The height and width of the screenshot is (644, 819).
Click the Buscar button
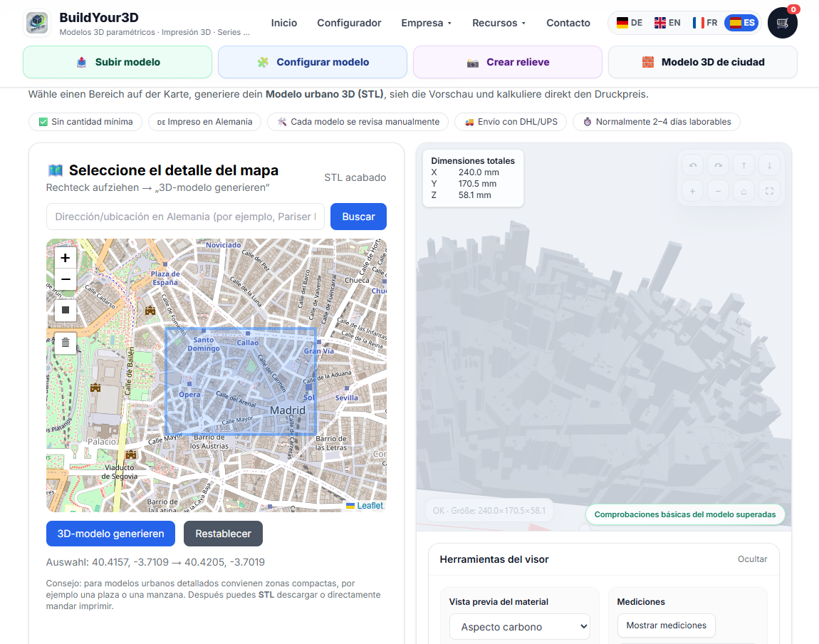(x=358, y=217)
